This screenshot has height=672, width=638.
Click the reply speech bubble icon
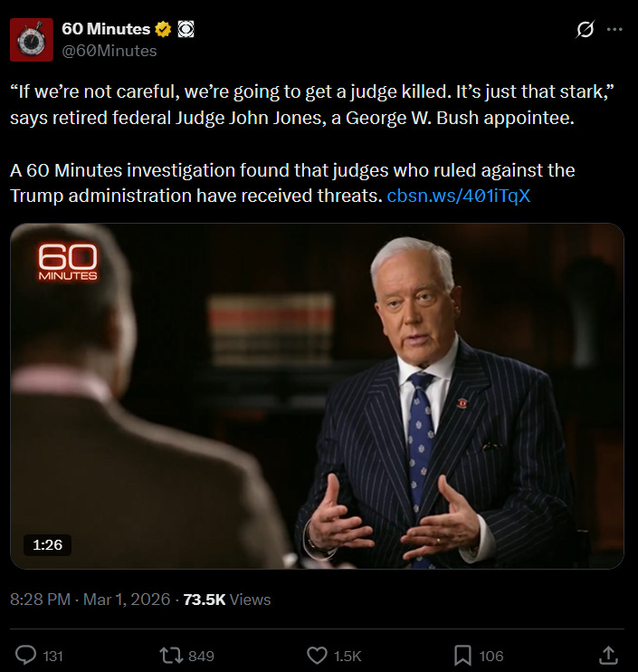pyautogui.click(x=25, y=656)
